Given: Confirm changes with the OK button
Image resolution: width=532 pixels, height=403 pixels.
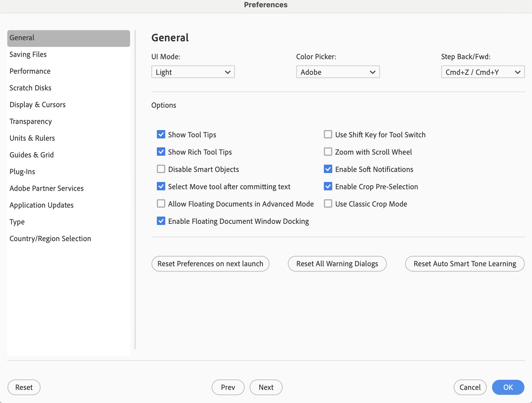Looking at the screenshot, I should pos(508,387).
